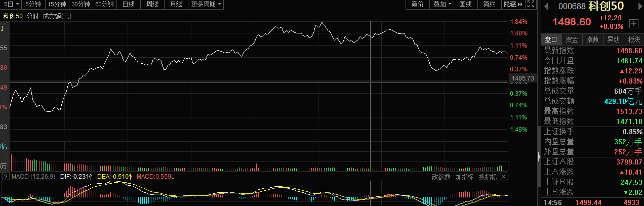Click the 上A涨跌 row
The height and width of the screenshot is (206, 644).
593,172
